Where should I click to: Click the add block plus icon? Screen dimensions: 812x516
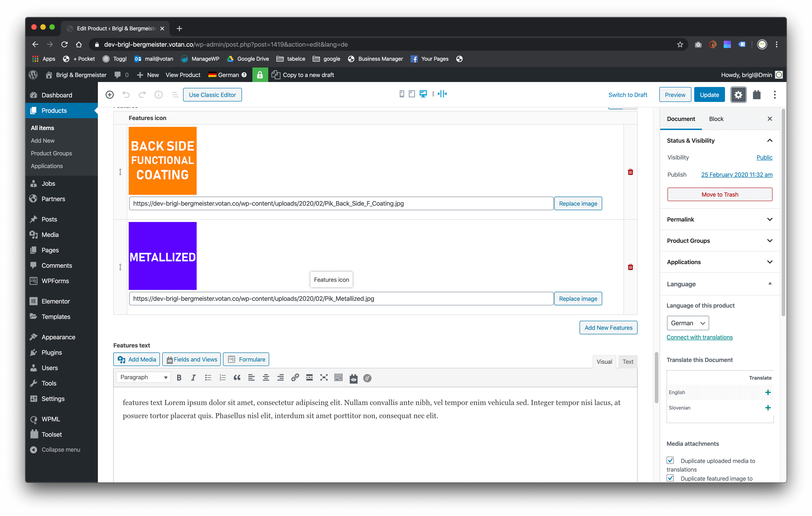click(110, 95)
